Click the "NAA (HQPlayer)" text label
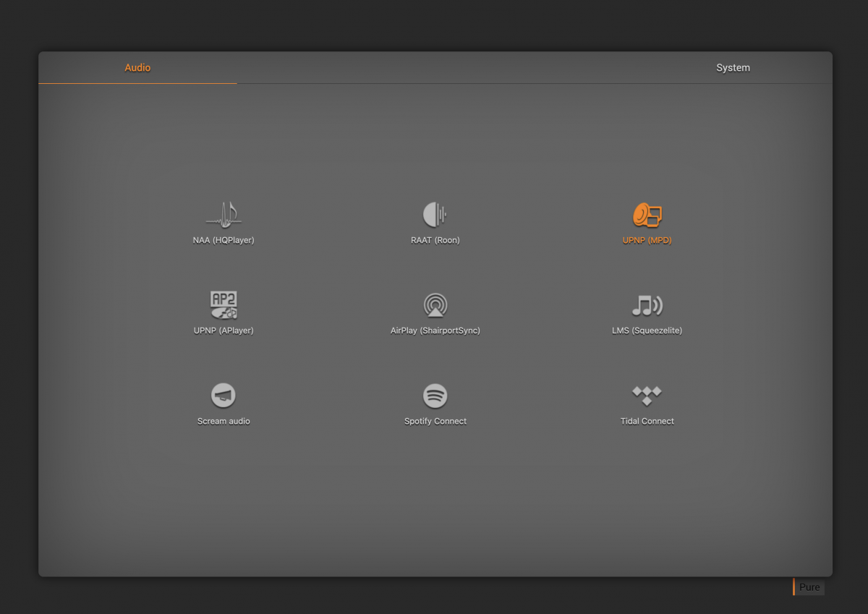 (224, 240)
